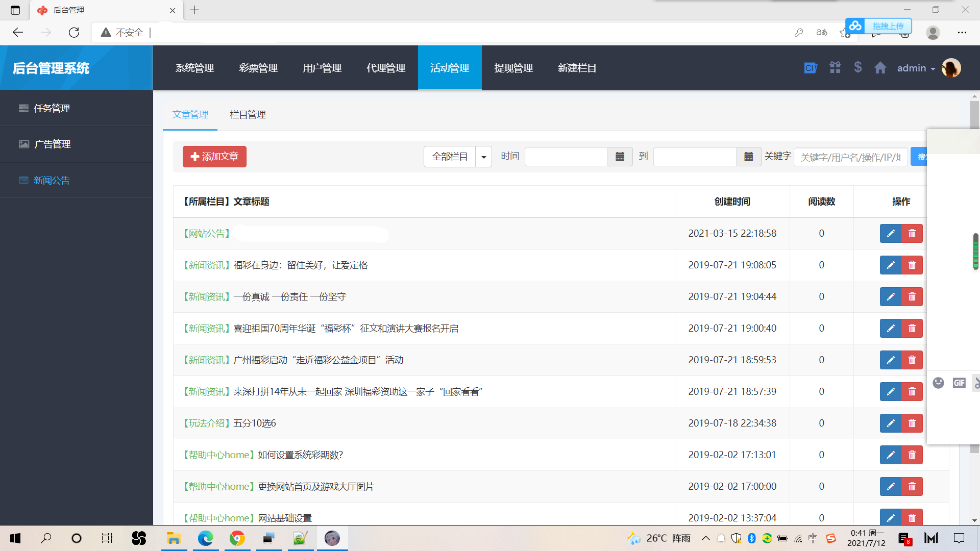Edit the 福彩在身边 article with pencil icon
Viewport: 980px width, 551px height.
pos(891,265)
